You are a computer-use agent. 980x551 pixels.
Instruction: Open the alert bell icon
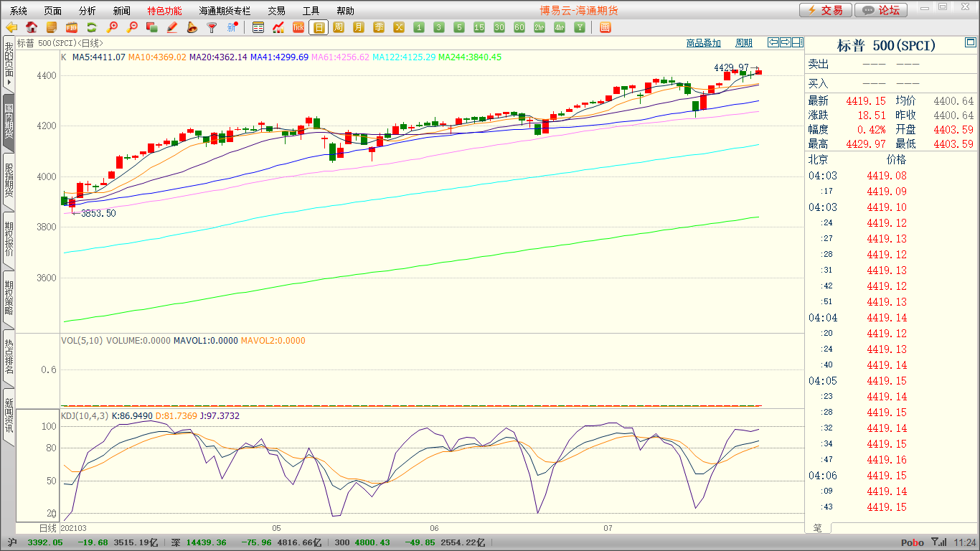[192, 28]
